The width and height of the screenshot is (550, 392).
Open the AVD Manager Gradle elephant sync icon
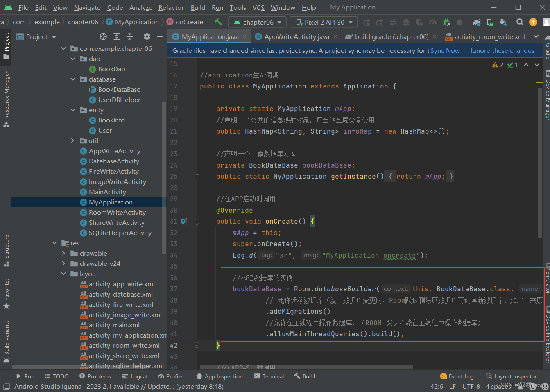click(476, 22)
